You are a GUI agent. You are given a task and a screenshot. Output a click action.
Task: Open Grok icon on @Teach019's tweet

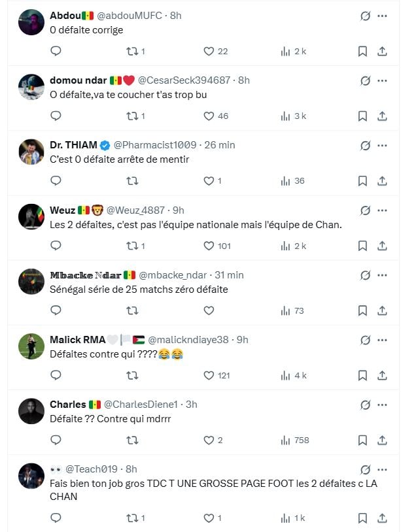366,469
